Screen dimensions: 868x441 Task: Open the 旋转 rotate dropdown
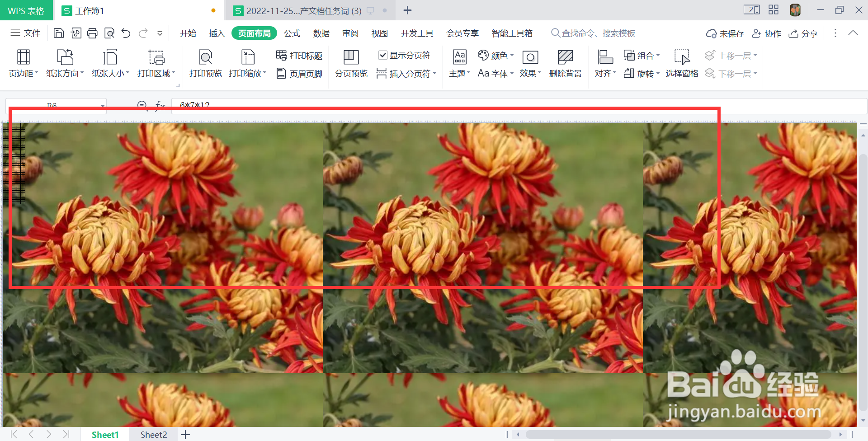click(x=642, y=73)
